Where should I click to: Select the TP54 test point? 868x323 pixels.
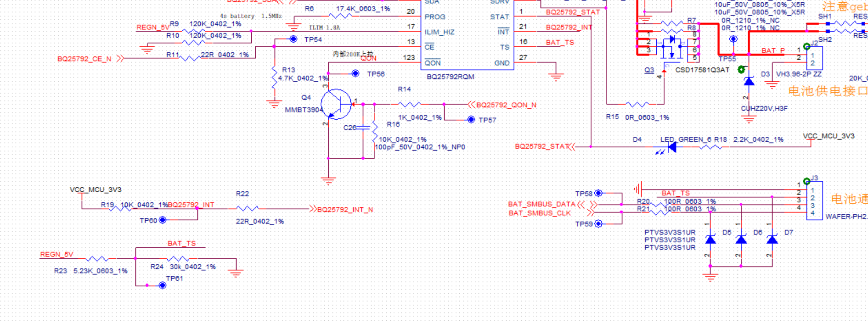[x=293, y=39]
